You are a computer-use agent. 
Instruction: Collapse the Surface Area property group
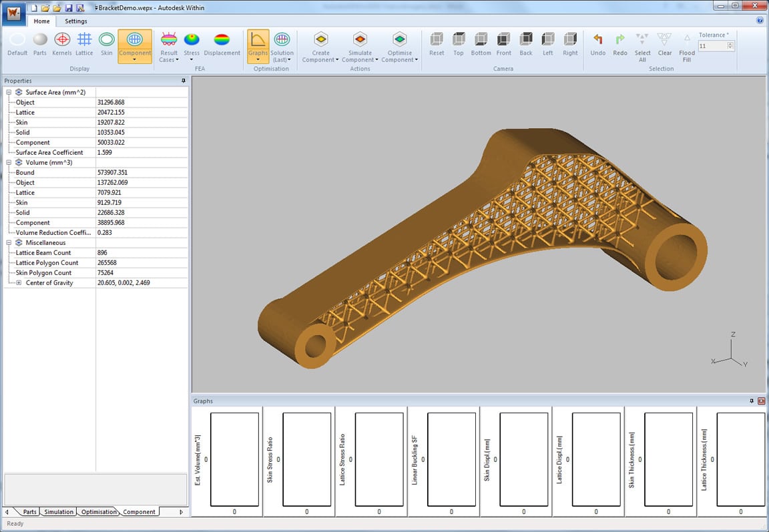point(9,92)
